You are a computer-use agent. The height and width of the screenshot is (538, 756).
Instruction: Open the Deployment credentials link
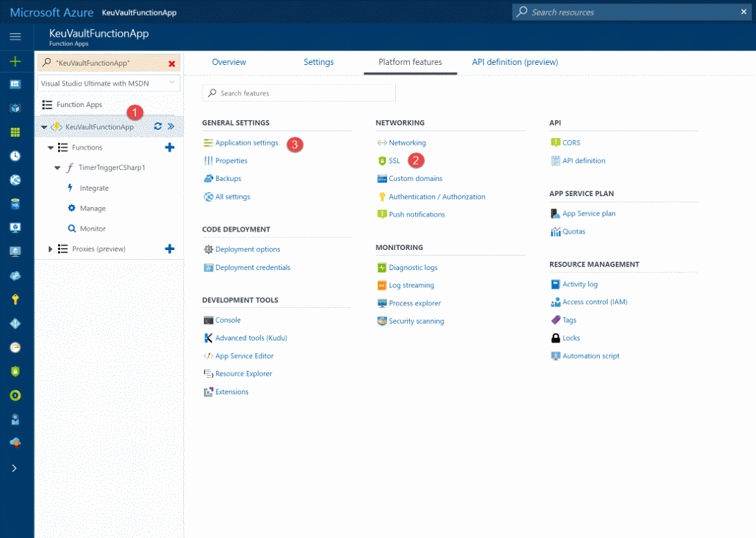coord(253,267)
